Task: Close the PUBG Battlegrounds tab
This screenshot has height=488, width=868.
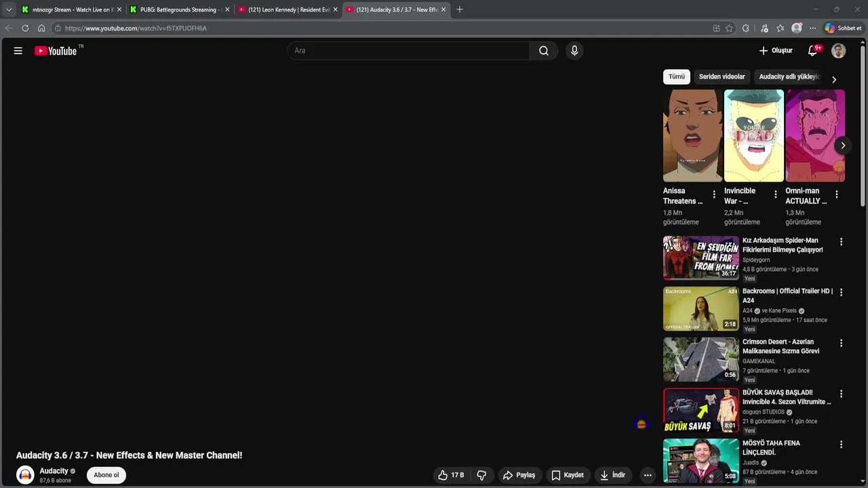Action: tap(227, 9)
